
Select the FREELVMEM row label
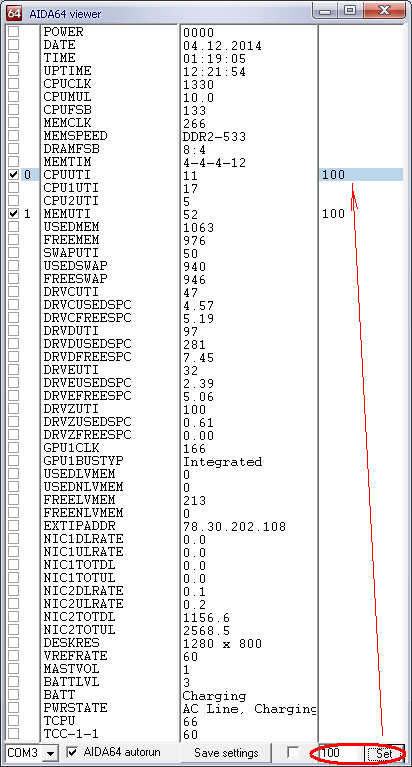tap(79, 500)
